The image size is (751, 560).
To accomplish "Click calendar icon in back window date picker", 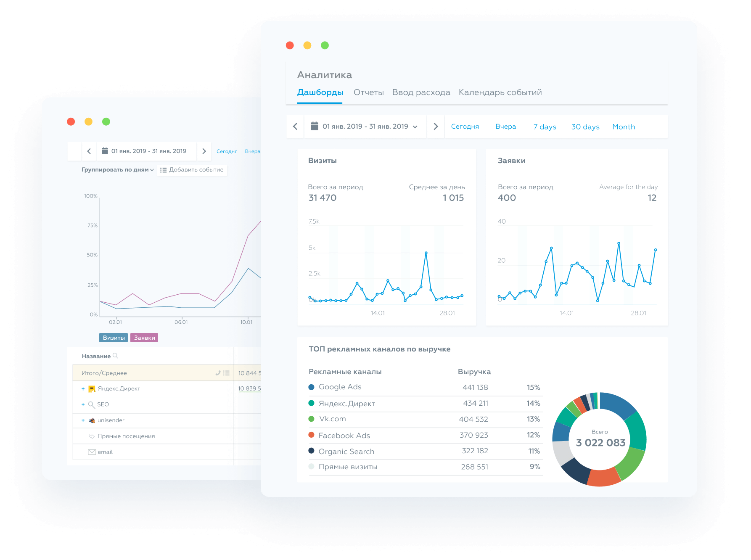I will pos(105,151).
